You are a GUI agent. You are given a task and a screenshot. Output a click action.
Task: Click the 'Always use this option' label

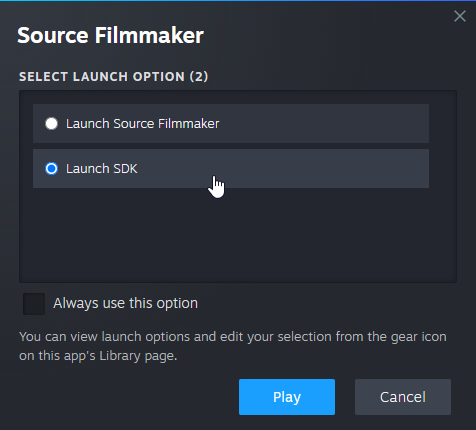[x=126, y=303]
